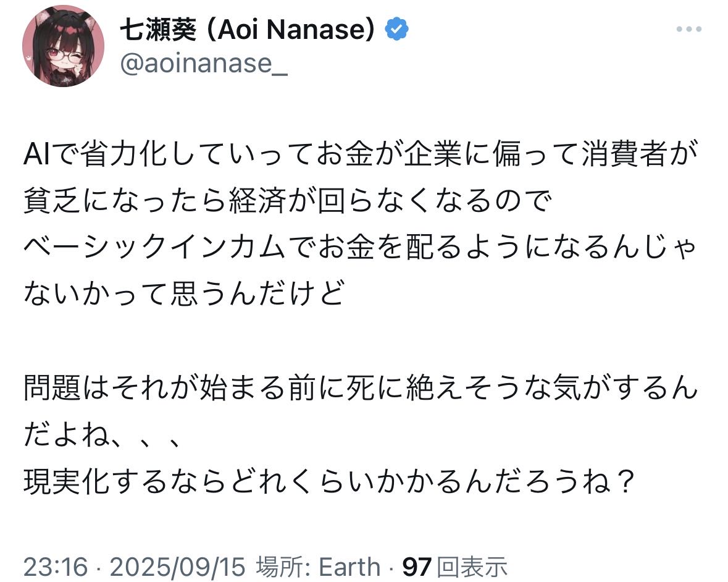Open the three-dot more options menu
Screen dimensions: 728x582
688,29
